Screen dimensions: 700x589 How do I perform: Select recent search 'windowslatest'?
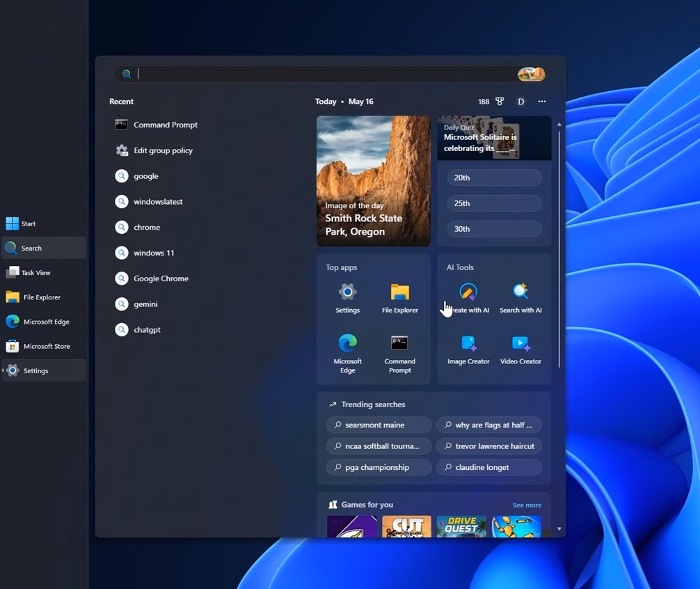(x=149, y=201)
